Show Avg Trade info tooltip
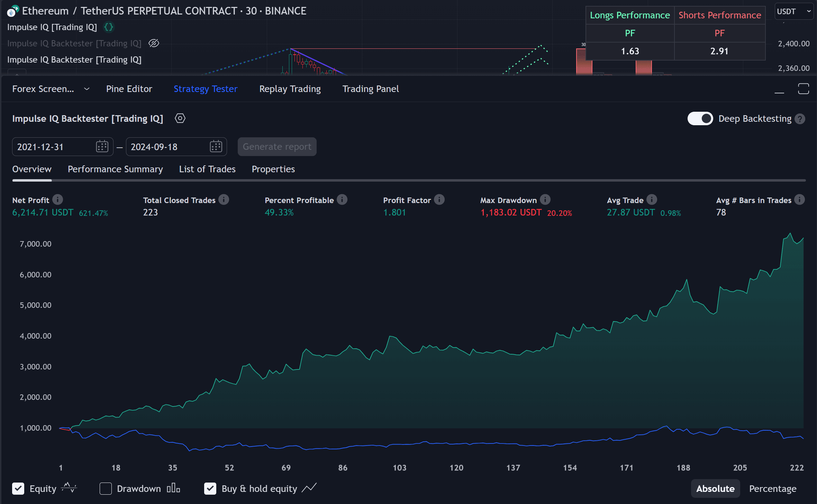 click(x=652, y=200)
